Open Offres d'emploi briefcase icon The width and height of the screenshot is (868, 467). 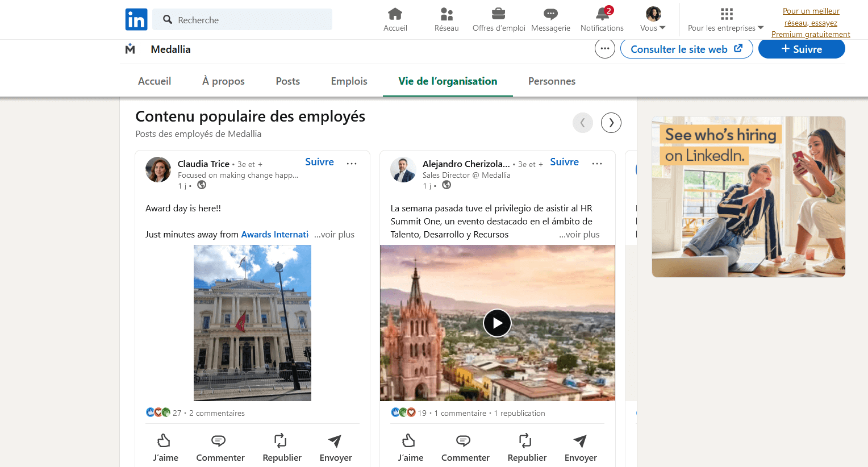(499, 14)
